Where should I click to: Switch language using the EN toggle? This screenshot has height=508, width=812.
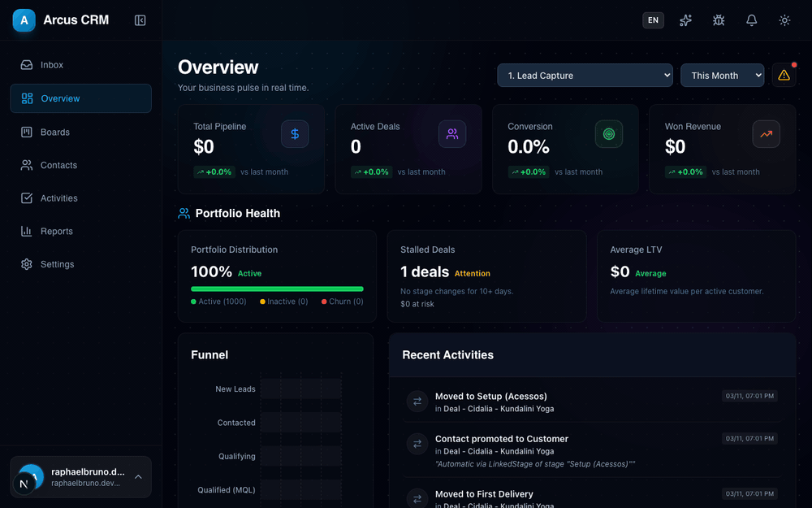pyautogui.click(x=653, y=20)
